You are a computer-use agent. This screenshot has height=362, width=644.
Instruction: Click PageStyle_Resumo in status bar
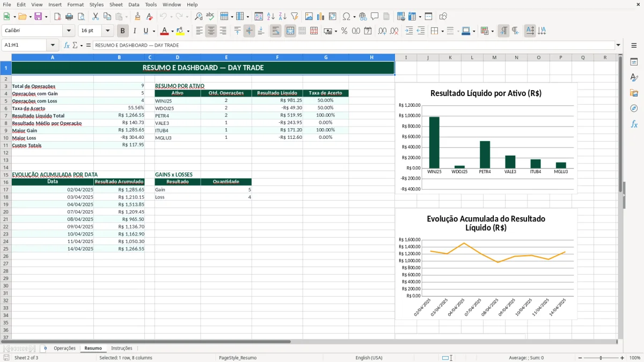click(x=237, y=358)
